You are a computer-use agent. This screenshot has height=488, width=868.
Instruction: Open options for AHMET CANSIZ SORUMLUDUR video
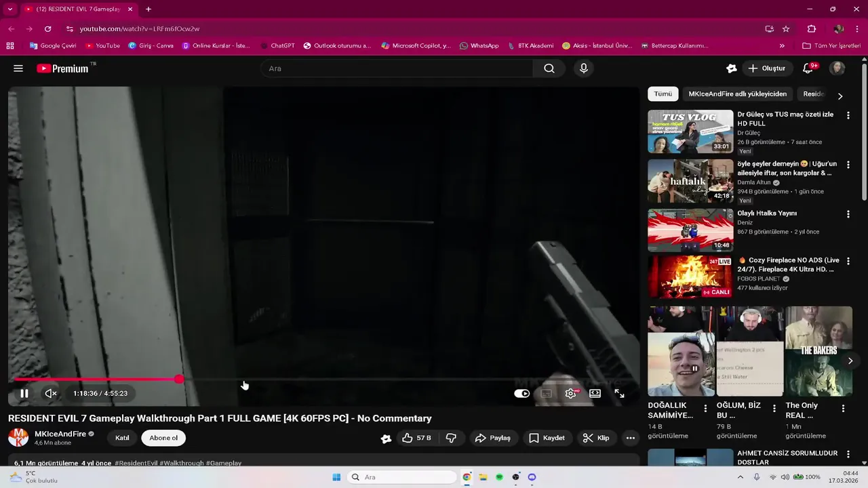[x=848, y=454]
